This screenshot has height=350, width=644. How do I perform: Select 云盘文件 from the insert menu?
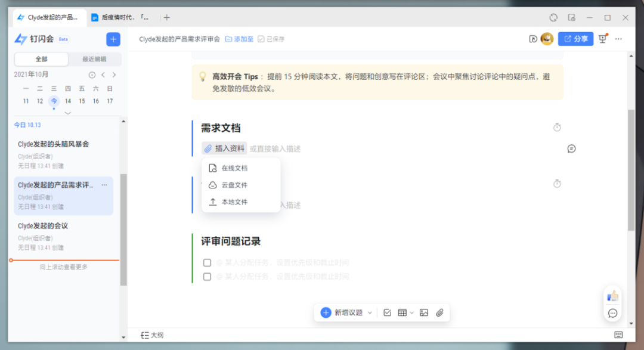pyautogui.click(x=241, y=185)
